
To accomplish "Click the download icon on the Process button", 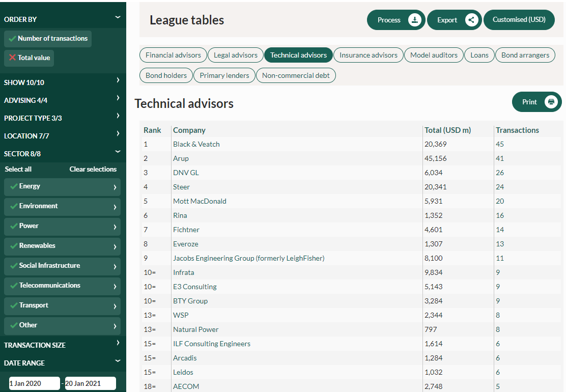I will [415, 20].
